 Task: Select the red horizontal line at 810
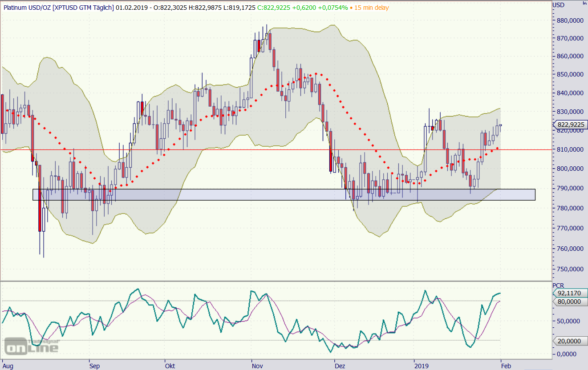click(223, 149)
